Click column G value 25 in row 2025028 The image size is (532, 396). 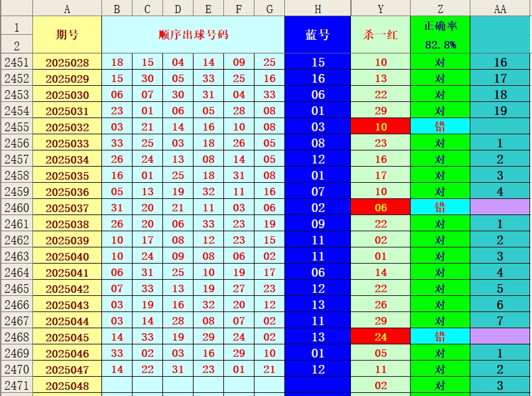(269, 62)
